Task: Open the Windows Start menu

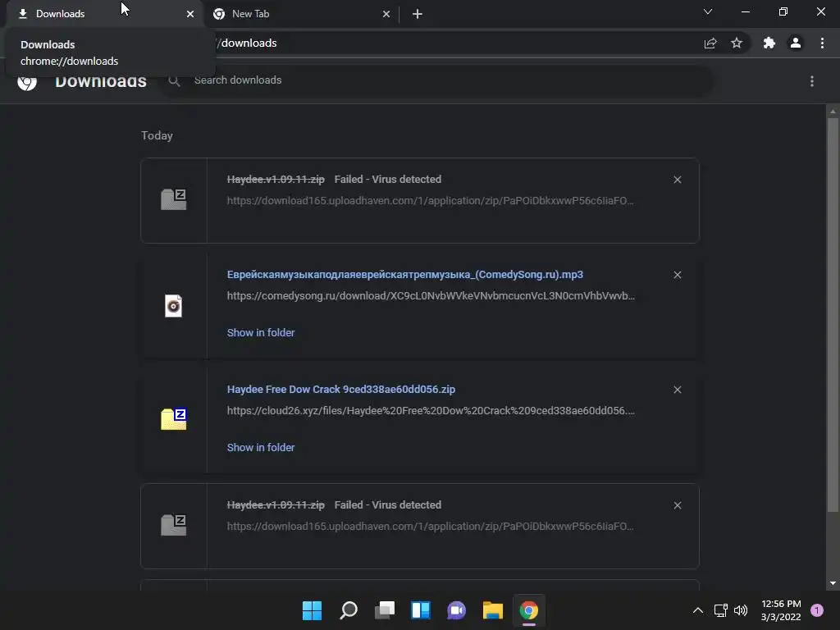Action: coord(312,610)
